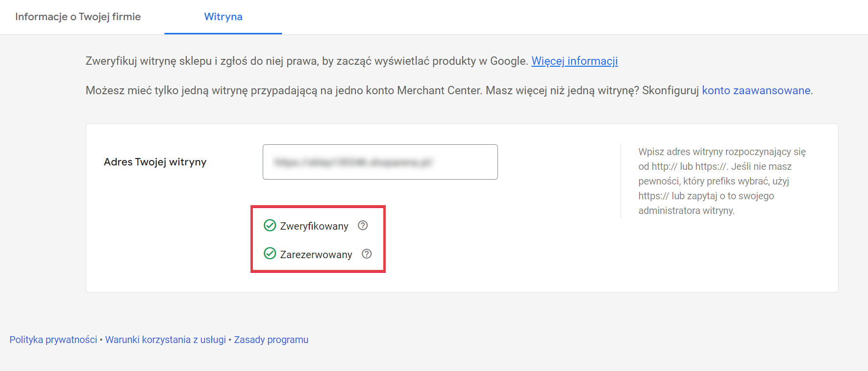This screenshot has width=868, height=371.
Task: Click the Zarezerwowany status label
Action: (x=316, y=254)
